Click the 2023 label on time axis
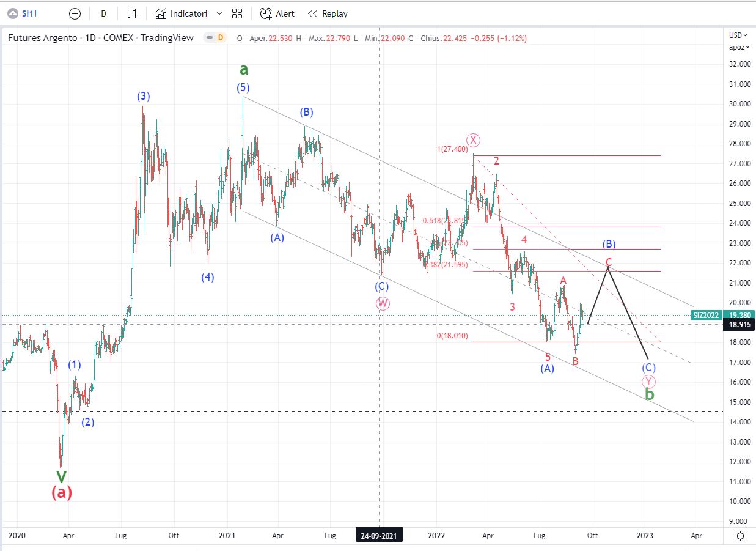Screen dimensions: 756x551 tap(645, 536)
